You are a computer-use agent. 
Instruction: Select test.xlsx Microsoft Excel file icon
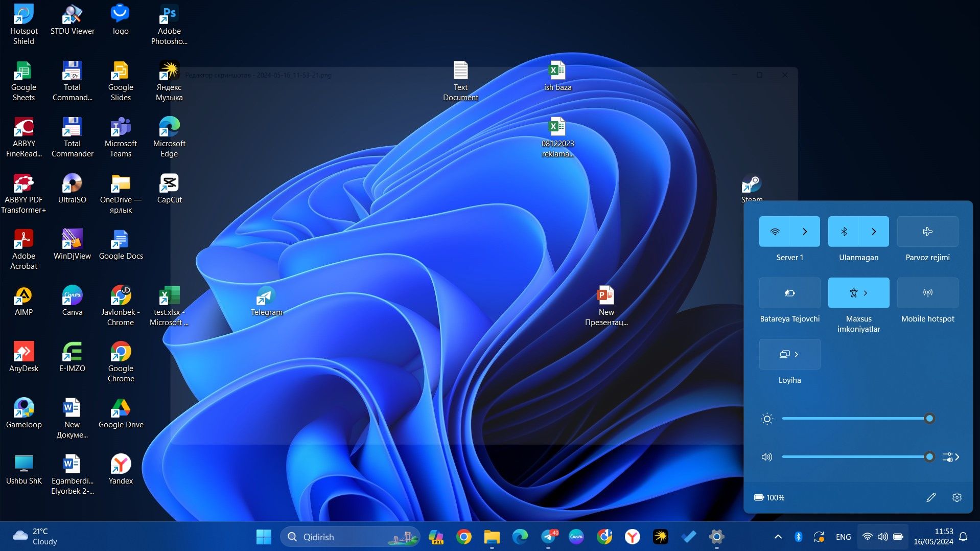pos(169,306)
